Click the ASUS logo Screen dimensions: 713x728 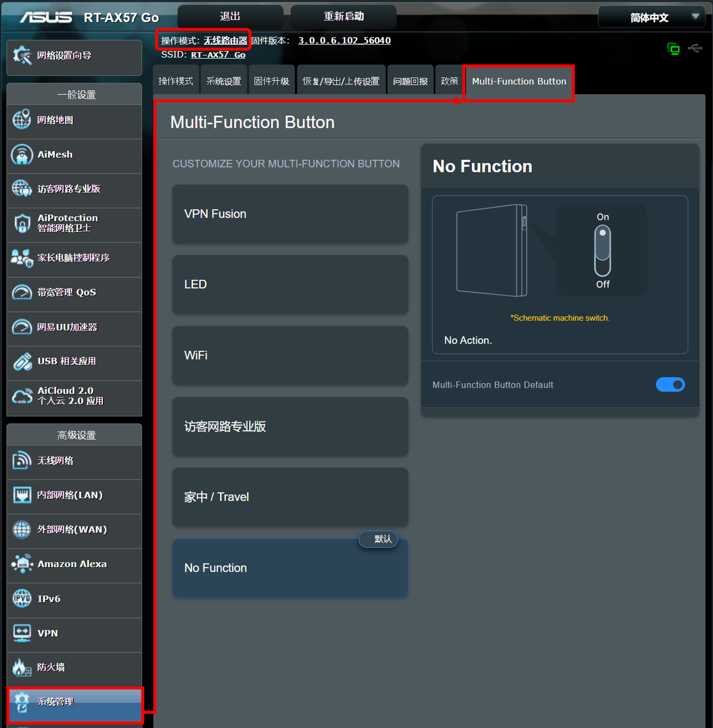click(46, 17)
